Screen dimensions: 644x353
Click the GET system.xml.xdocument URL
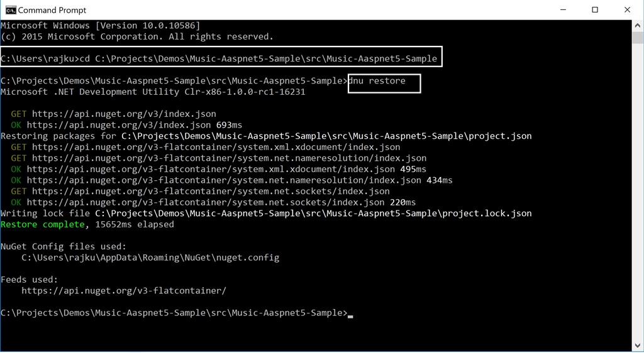[x=216, y=147]
